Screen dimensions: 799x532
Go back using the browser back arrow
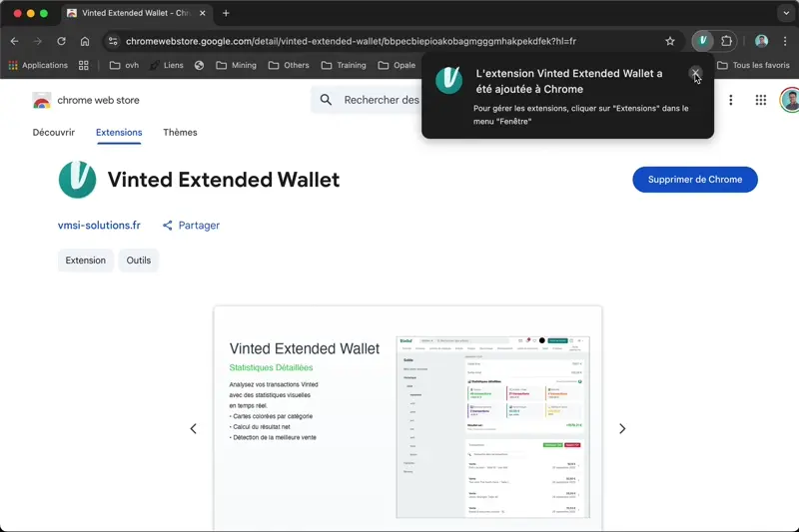(14, 41)
